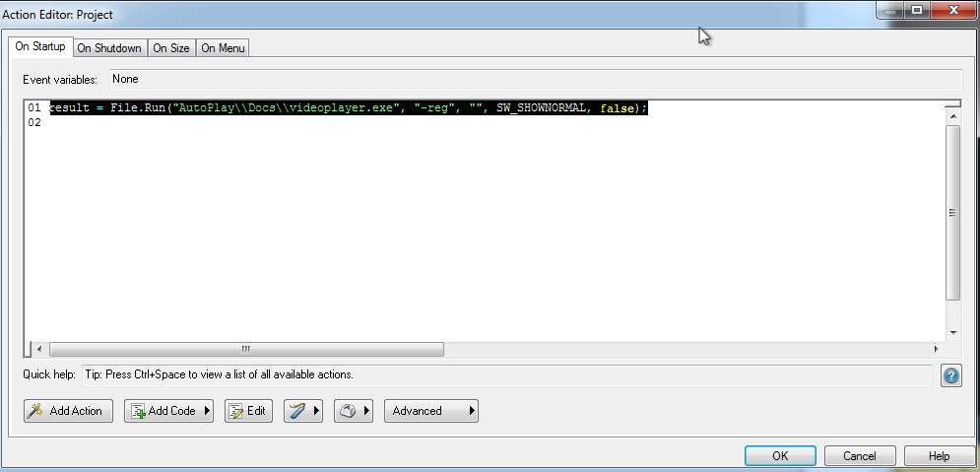Open the bookmark marker dropdown
The image size is (980, 472).
pyautogui.click(x=304, y=411)
